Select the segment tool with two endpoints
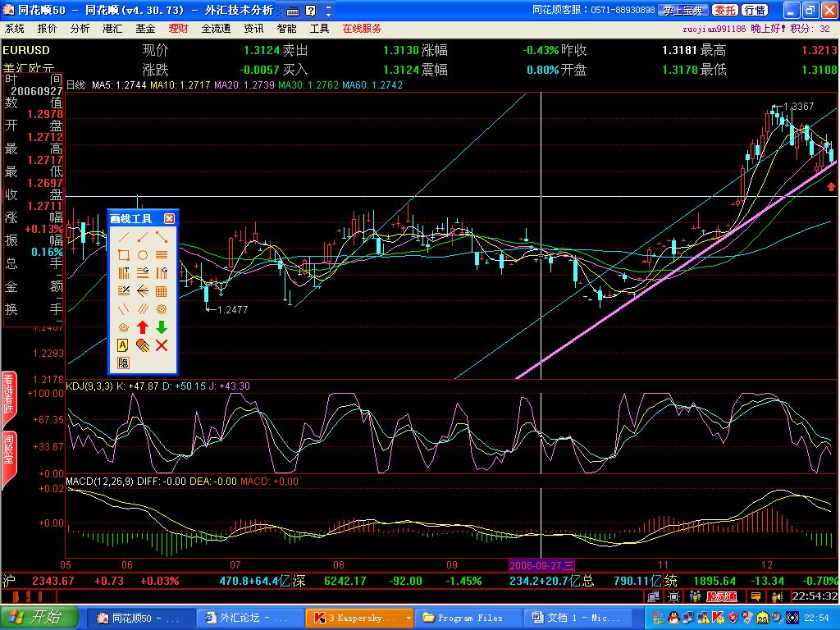 click(162, 237)
